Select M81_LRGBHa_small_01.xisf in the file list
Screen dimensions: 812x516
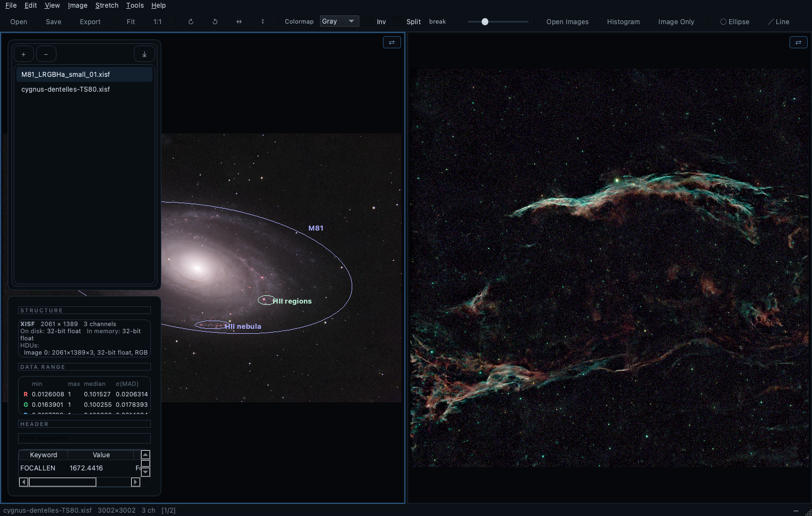click(x=84, y=74)
